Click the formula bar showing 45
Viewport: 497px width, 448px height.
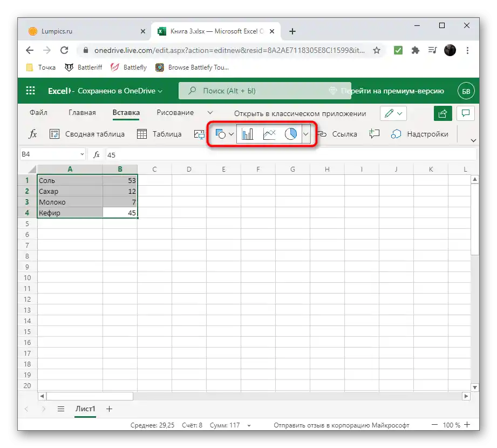click(x=291, y=155)
